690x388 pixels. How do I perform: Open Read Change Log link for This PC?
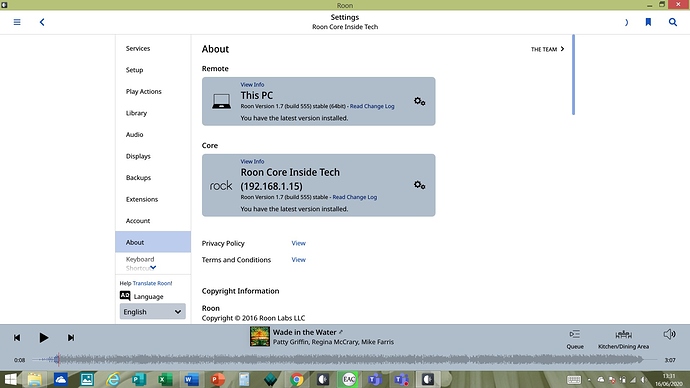pos(372,106)
